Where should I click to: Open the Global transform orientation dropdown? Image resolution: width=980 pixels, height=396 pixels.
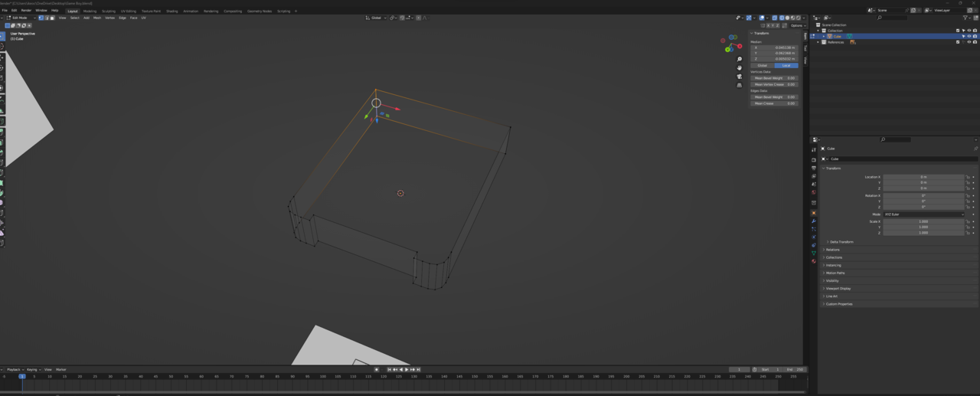pyautogui.click(x=376, y=18)
